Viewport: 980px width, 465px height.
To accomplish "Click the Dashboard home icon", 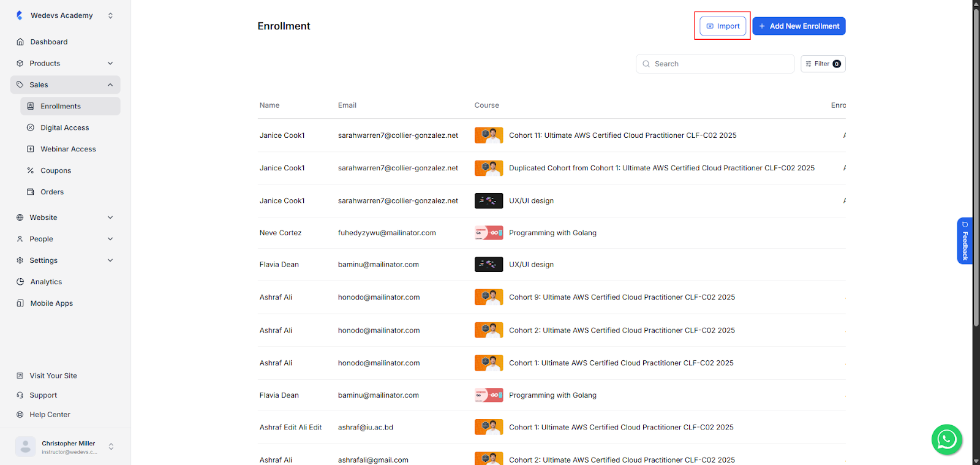I will click(x=20, y=42).
